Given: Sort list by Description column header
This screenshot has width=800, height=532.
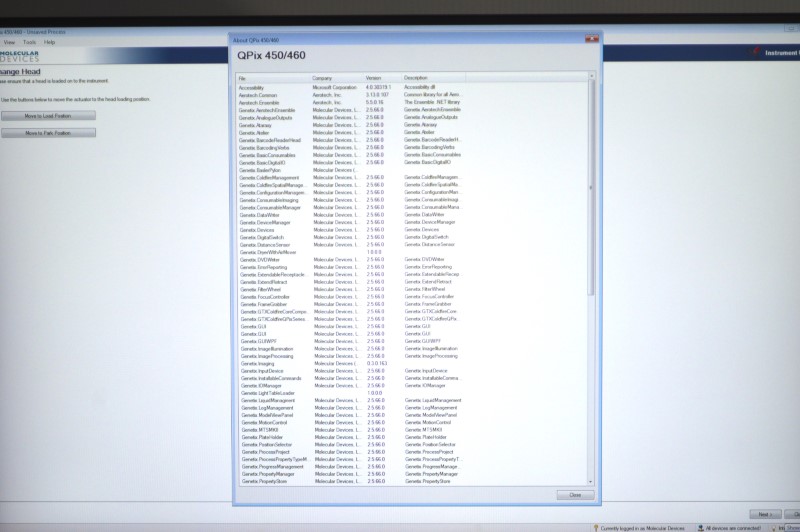Looking at the screenshot, I should pyautogui.click(x=434, y=78).
